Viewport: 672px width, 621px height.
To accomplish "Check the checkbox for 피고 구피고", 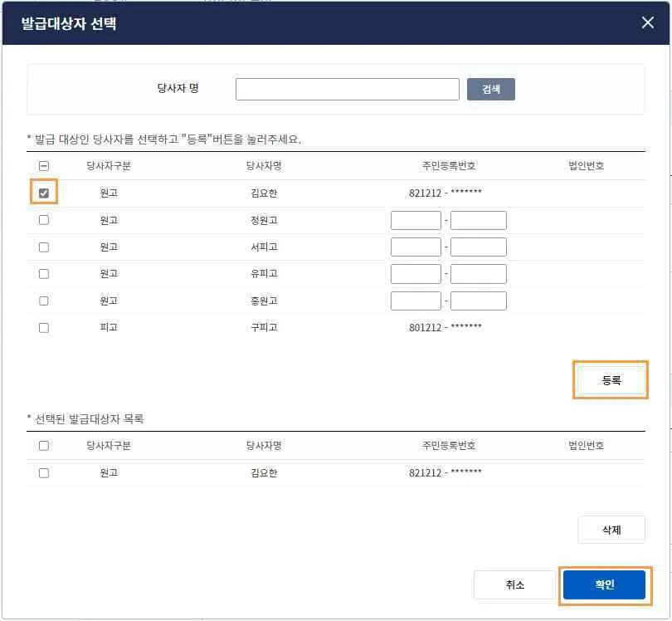I will tap(44, 328).
